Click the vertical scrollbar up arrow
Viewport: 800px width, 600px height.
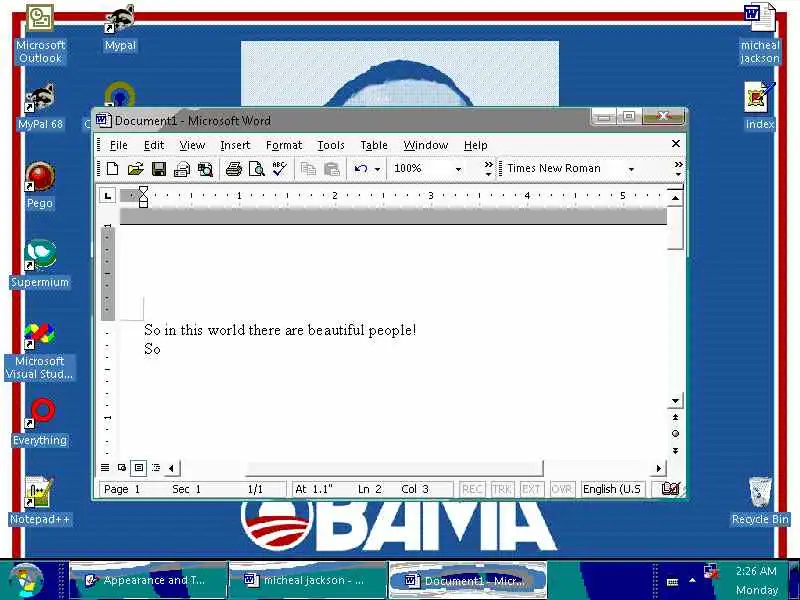(676, 197)
